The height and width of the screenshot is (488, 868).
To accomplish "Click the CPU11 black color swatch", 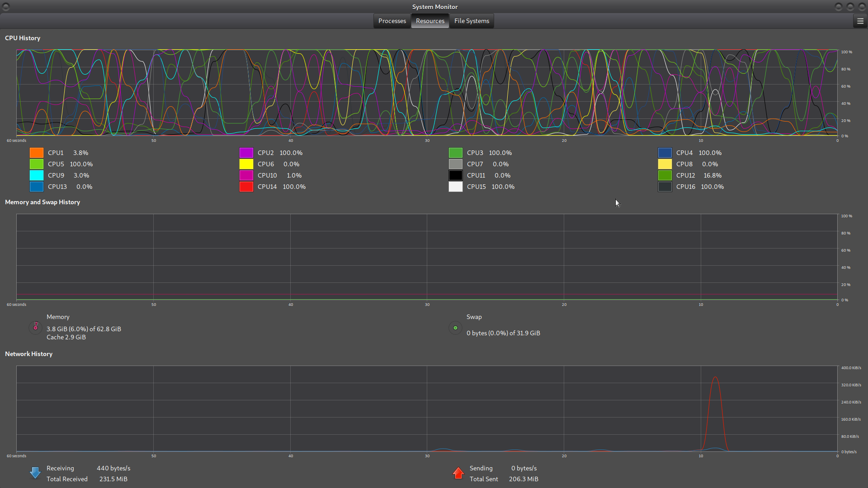I will coord(456,175).
